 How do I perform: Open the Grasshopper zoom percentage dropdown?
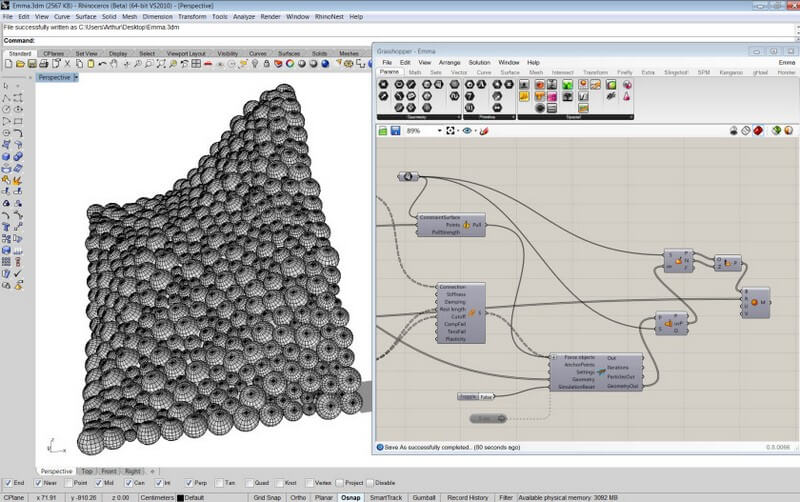pyautogui.click(x=438, y=130)
